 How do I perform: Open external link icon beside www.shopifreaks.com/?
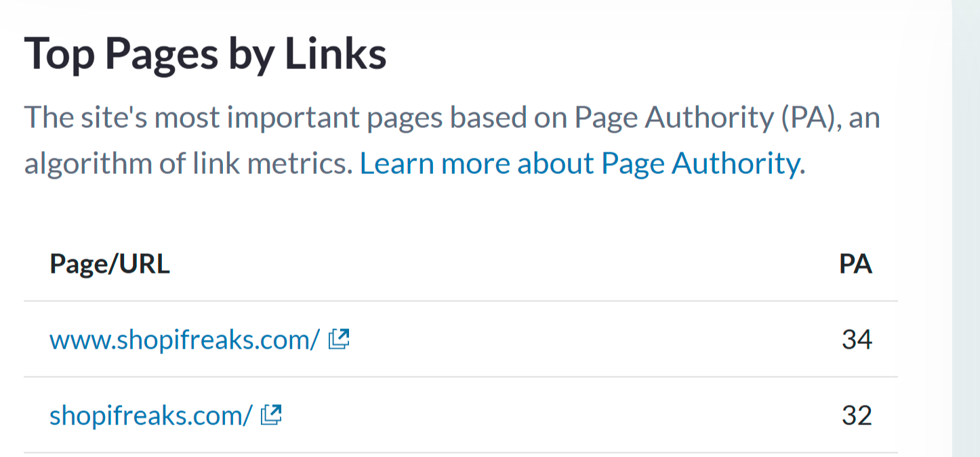[x=339, y=339]
